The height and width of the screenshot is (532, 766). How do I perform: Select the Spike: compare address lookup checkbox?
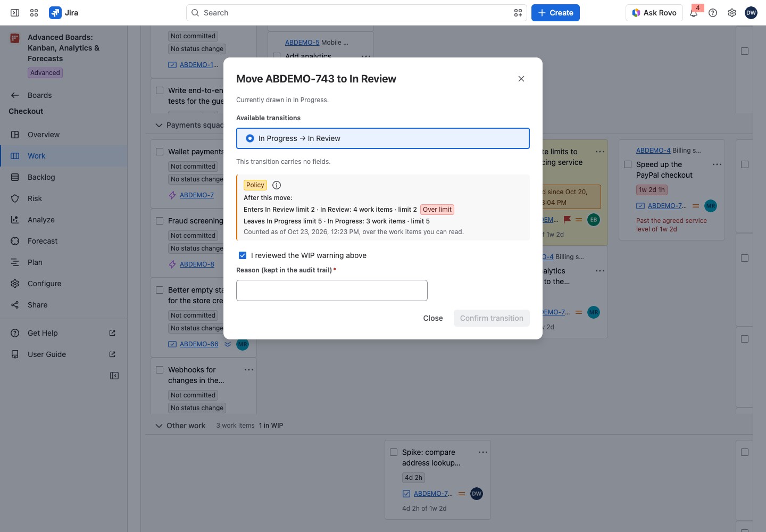[x=394, y=452]
